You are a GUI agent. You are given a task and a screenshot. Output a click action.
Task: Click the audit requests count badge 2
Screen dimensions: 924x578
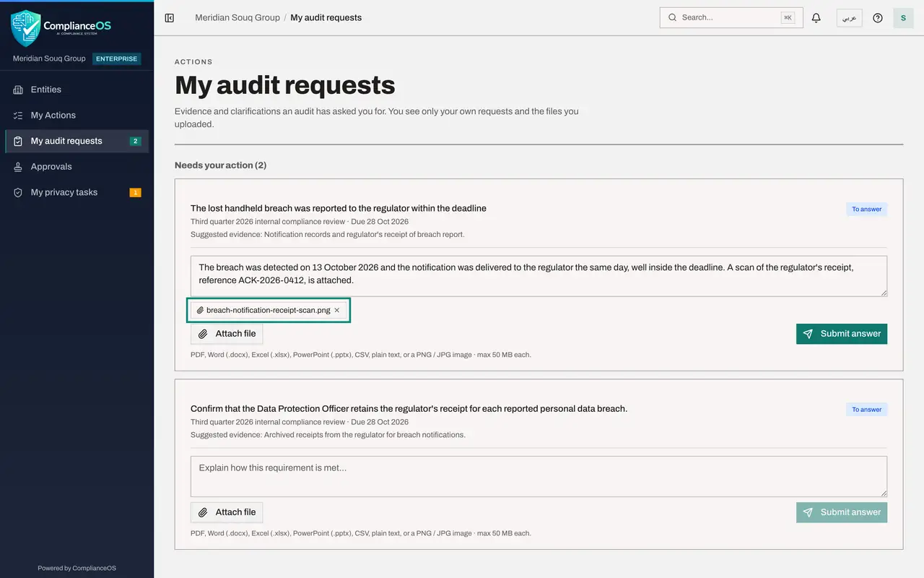[x=135, y=141]
